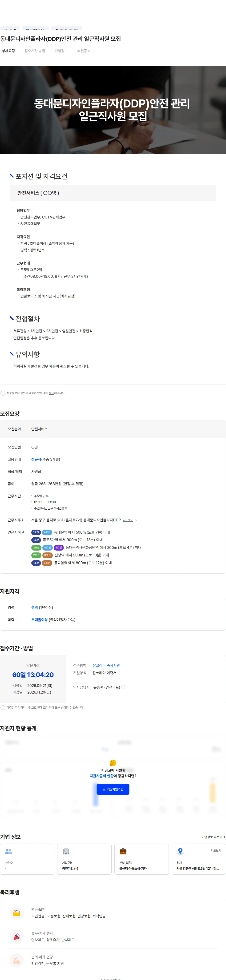Click the 콜센터·아웃소싱·기타 industry text
Viewport: 226px width, 980px height.
tap(133, 869)
